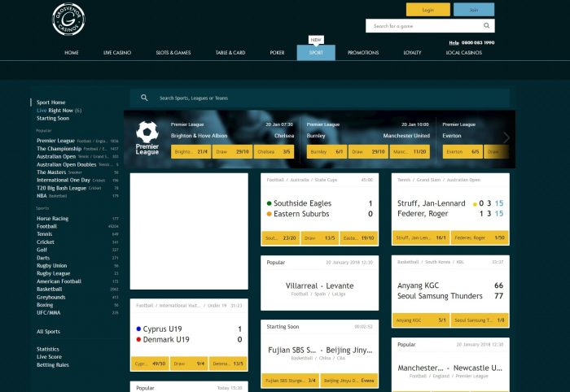
Task: Click the magnifier icon in game search
Action: (486, 25)
